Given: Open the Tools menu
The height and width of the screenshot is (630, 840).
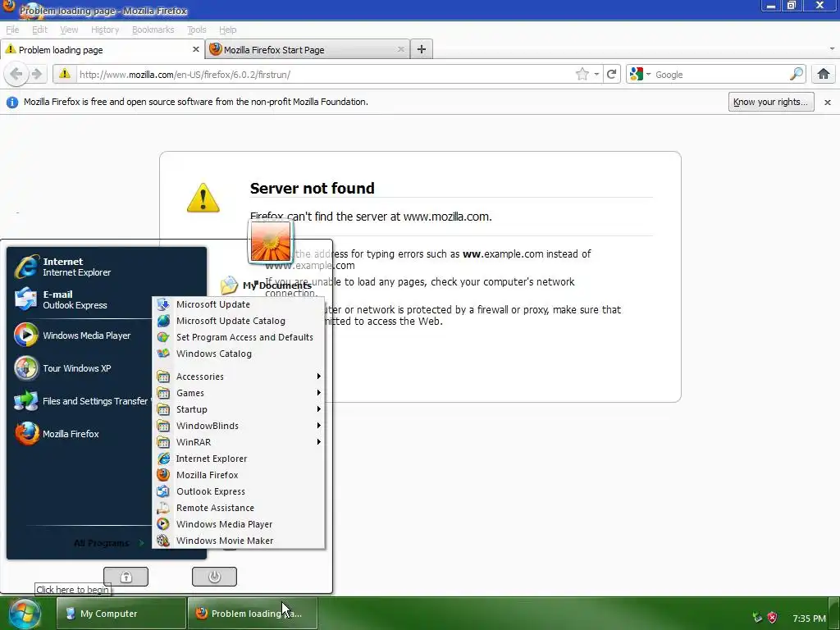Looking at the screenshot, I should [197, 30].
